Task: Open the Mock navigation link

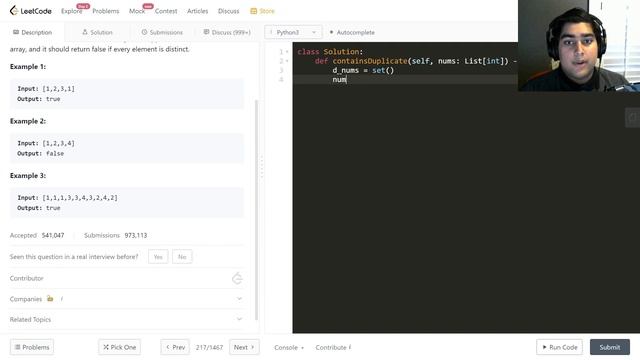Action: (x=137, y=11)
